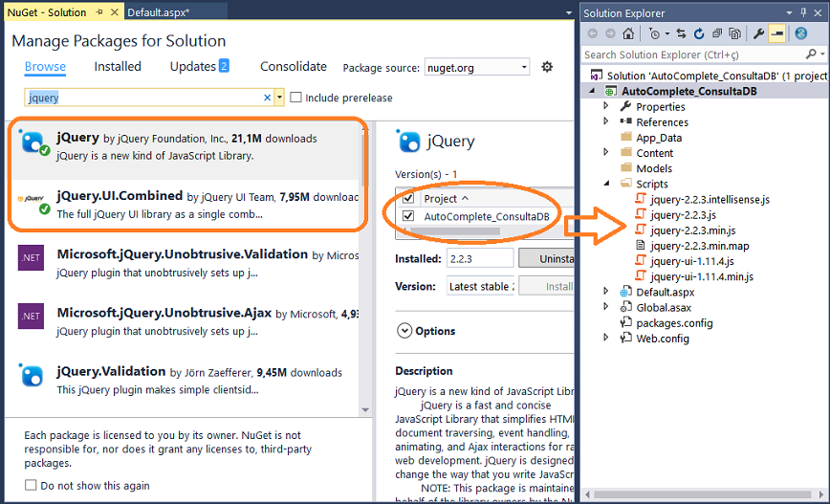Click the Show All Files icon
This screenshot has height=504, width=830.
coord(734,33)
